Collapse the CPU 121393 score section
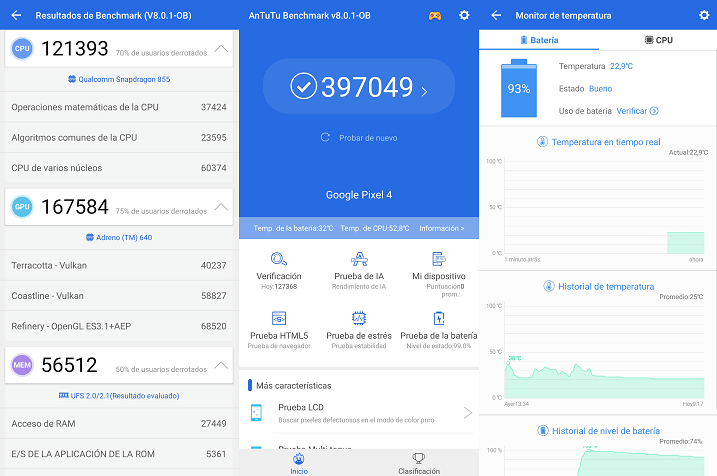The width and height of the screenshot is (717, 476). click(221, 48)
